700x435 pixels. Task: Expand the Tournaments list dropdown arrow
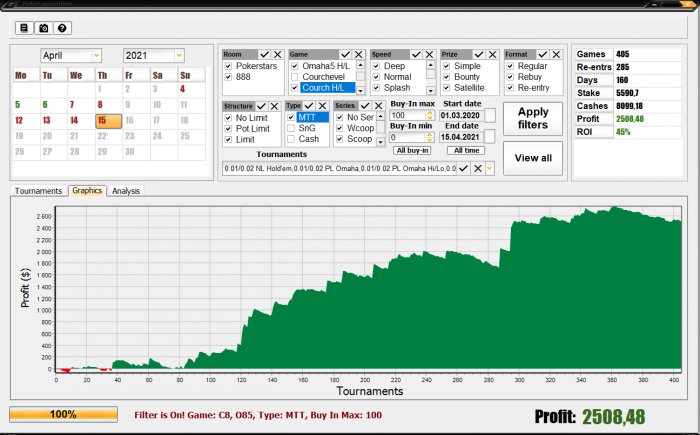point(490,168)
